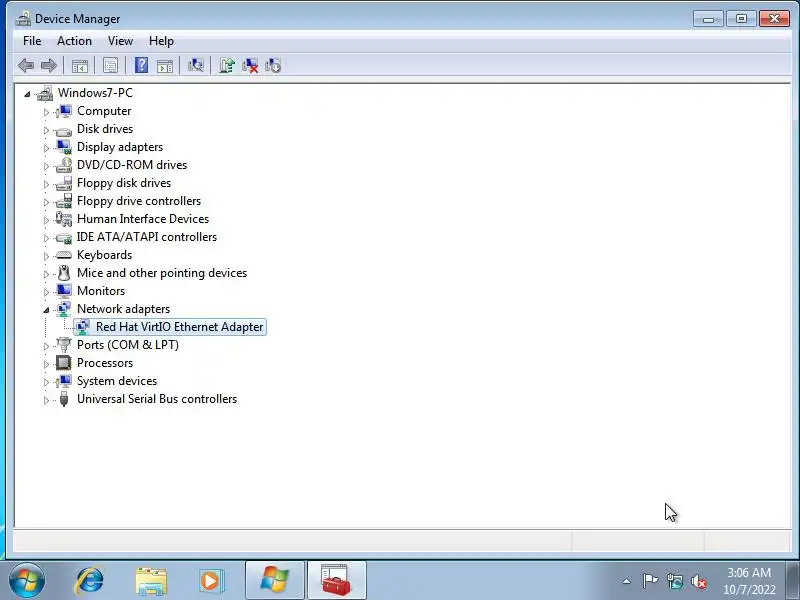Select 'System devices' label
The height and width of the screenshot is (600, 800).
click(117, 381)
